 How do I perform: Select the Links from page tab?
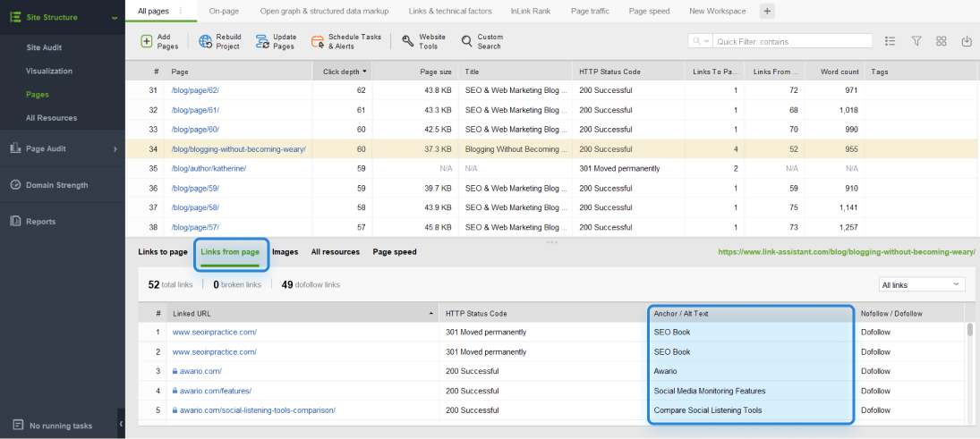[230, 251]
